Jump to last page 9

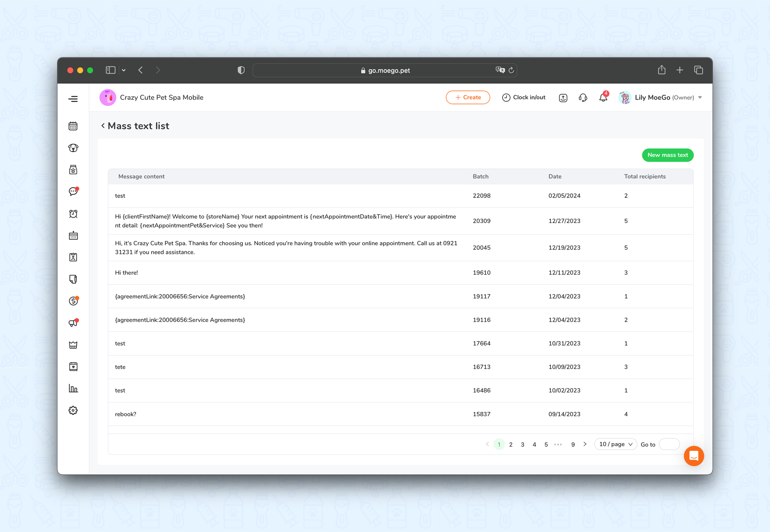click(x=573, y=444)
